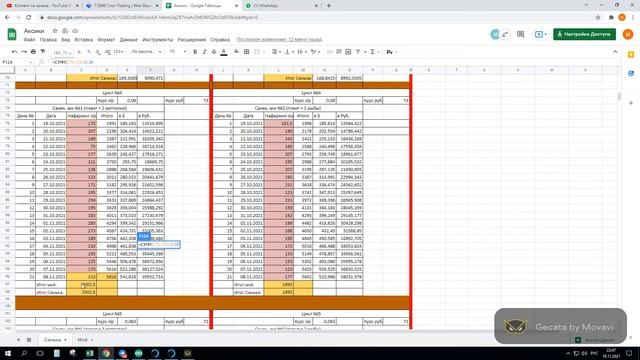Star the Аксики document
This screenshot has width=640, height=360.
pos(55,31)
